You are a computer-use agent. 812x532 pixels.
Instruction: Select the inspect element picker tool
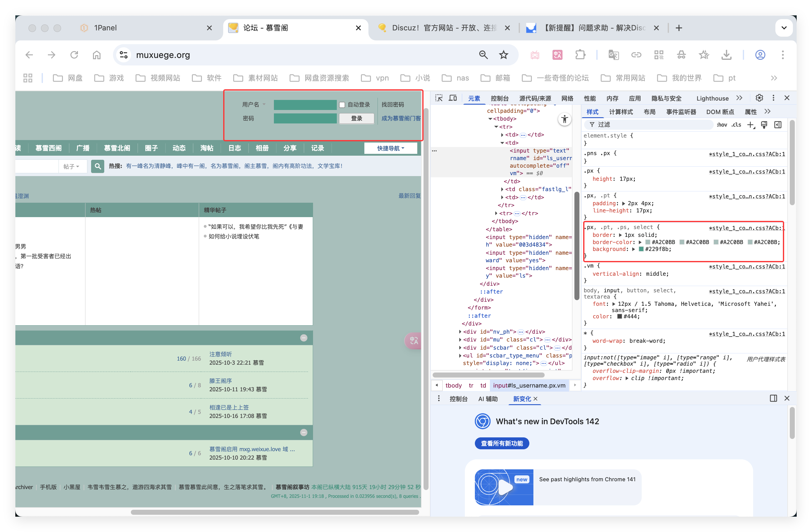pos(439,98)
